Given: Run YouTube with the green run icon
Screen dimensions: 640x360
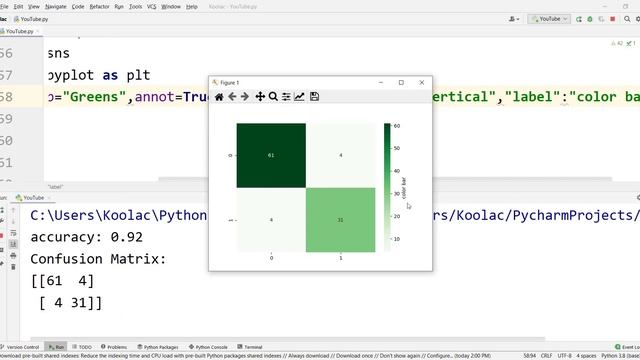Looking at the screenshot, I should (579, 19).
